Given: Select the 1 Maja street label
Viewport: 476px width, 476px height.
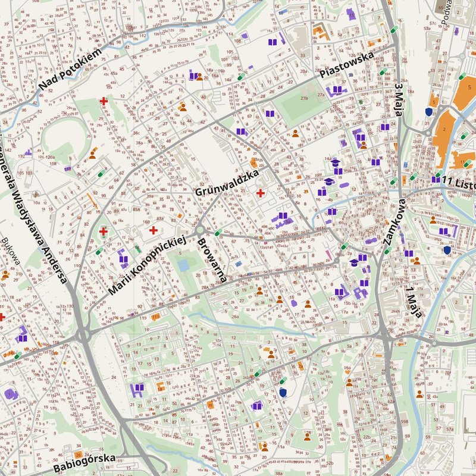Looking at the screenshot, I should click(x=414, y=302).
